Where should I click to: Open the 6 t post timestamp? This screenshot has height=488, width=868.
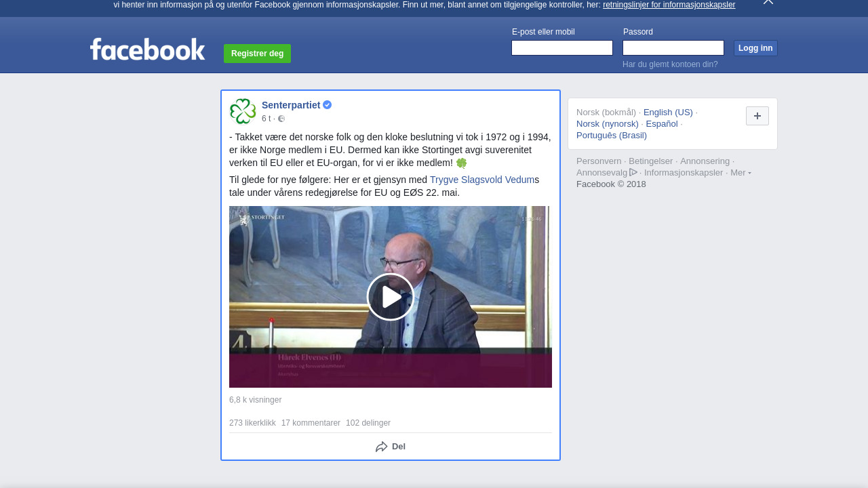point(266,119)
